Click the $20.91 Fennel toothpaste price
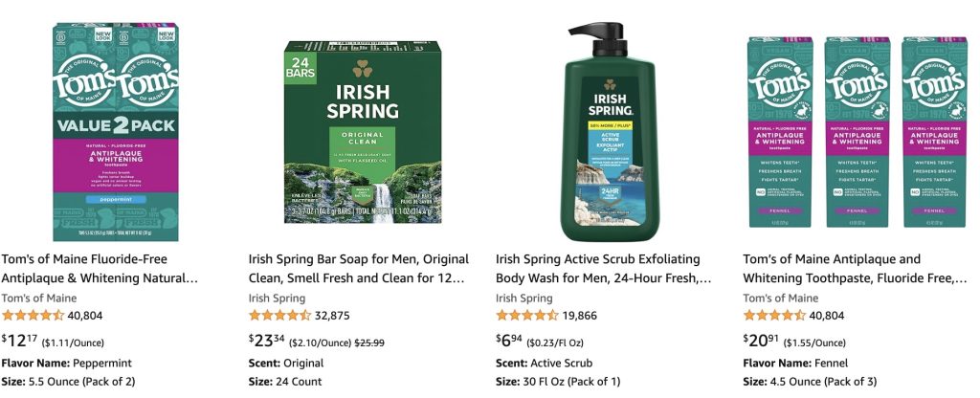 tap(763, 341)
